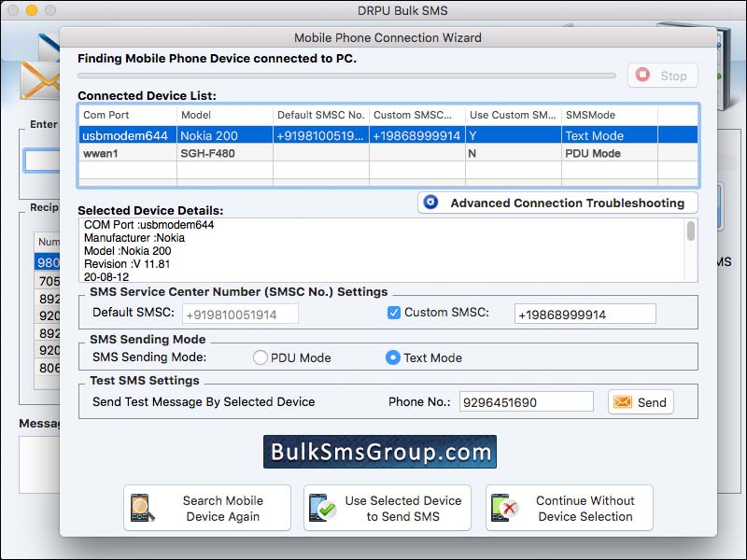747x560 pixels.
Task: Open Advanced Connection Troubleshooting via its gear icon
Action: click(430, 203)
